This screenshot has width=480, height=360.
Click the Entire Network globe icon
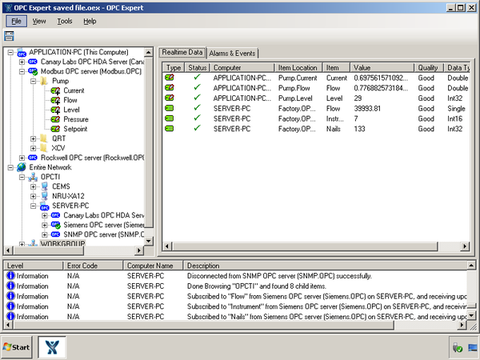[22, 167]
